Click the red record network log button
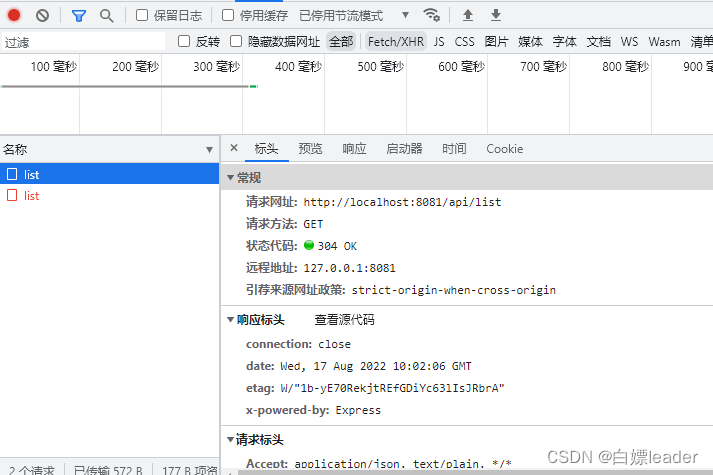Image resolution: width=713 pixels, height=475 pixels. coord(14,15)
